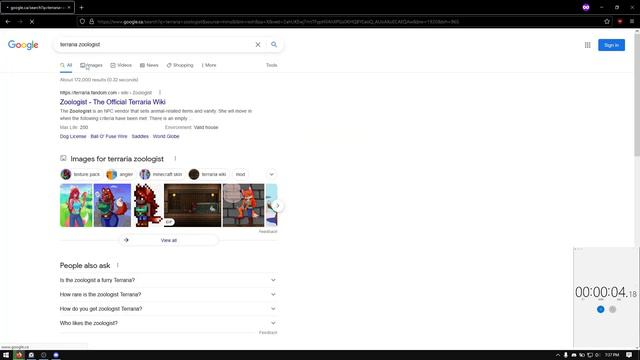Open options beside People also ask
Viewport: 640px width, 360px height.
[x=118, y=265]
